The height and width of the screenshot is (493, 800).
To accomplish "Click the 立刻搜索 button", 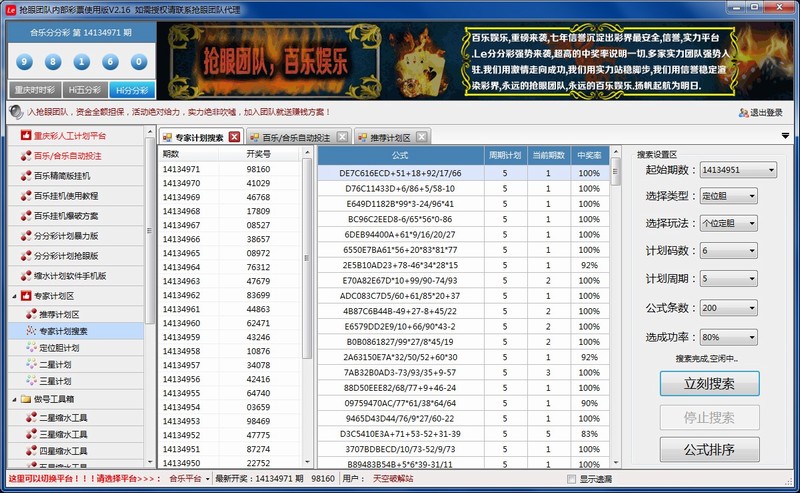I will coord(709,383).
